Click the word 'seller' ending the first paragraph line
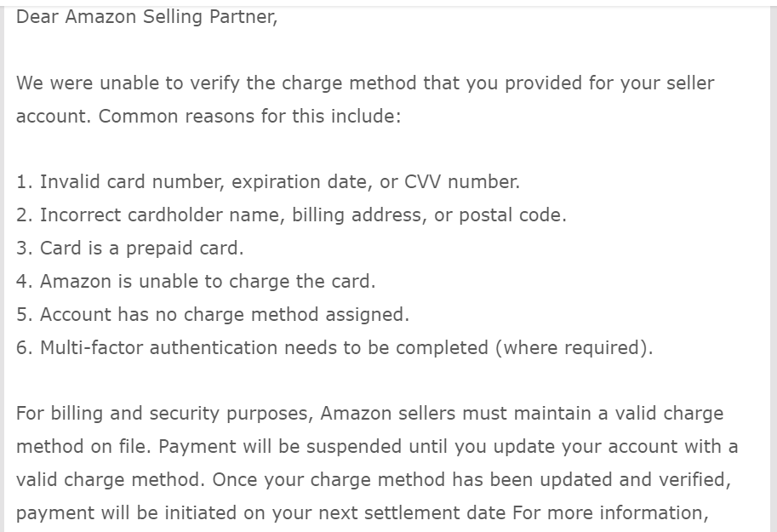The width and height of the screenshot is (777, 532). coord(690,83)
